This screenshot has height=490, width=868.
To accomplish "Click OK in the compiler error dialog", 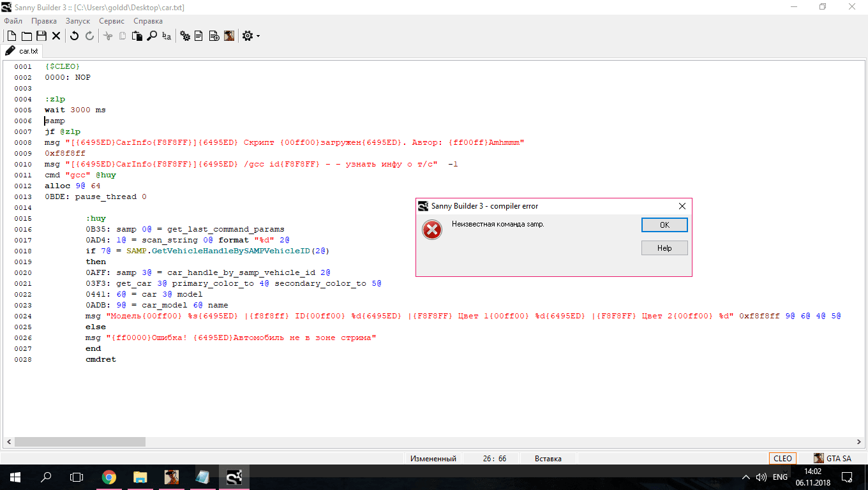I will (x=664, y=225).
